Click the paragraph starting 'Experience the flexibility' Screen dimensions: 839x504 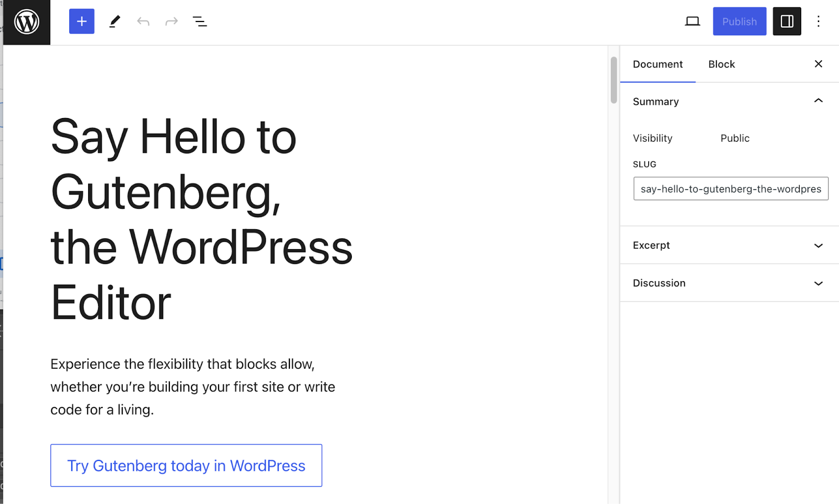point(193,387)
